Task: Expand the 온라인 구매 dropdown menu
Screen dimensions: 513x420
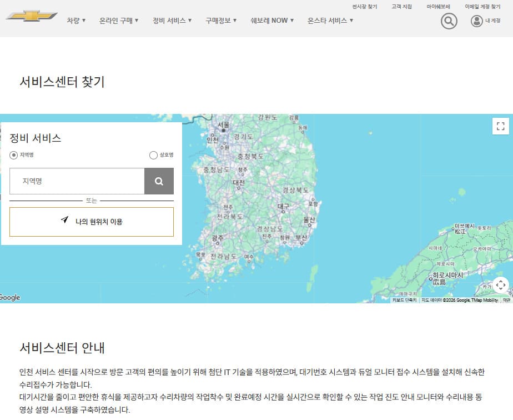Action: click(x=119, y=21)
